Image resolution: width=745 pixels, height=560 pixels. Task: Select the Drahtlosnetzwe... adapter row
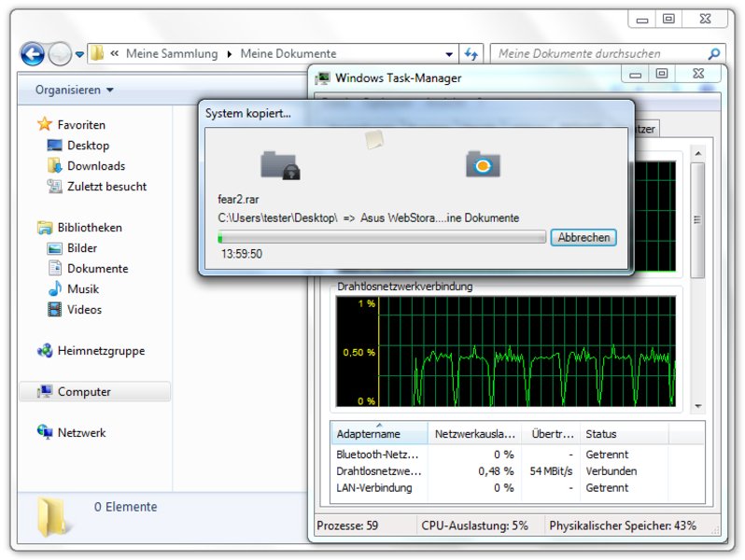pyautogui.click(x=517, y=471)
